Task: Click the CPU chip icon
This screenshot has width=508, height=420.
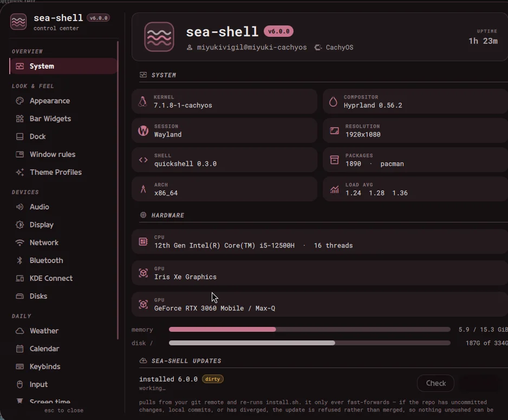Action: click(x=143, y=241)
